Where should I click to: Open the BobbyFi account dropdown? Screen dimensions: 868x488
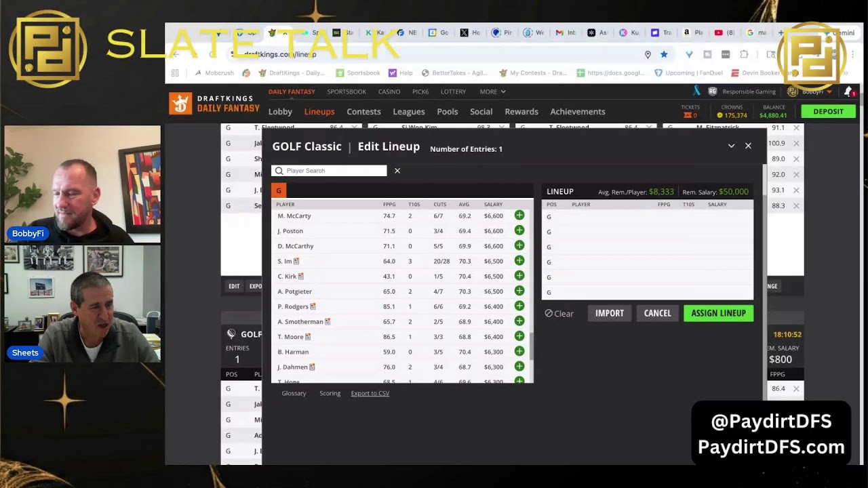[x=810, y=91]
